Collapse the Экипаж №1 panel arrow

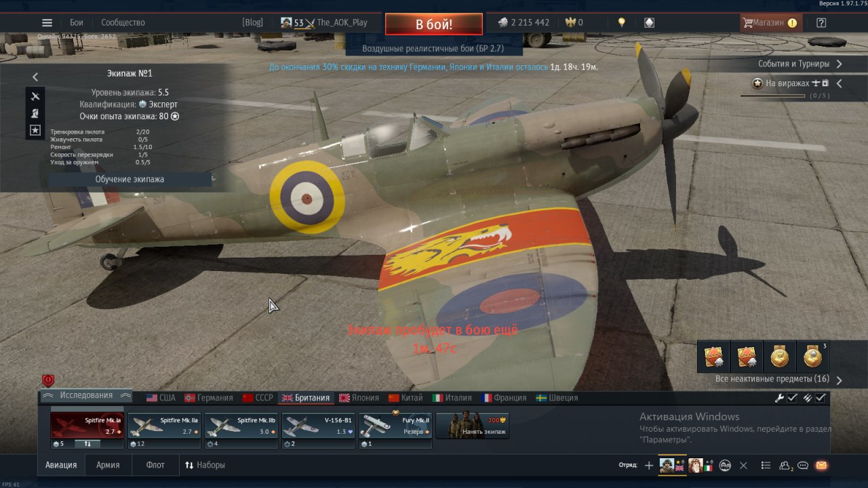pyautogui.click(x=35, y=77)
